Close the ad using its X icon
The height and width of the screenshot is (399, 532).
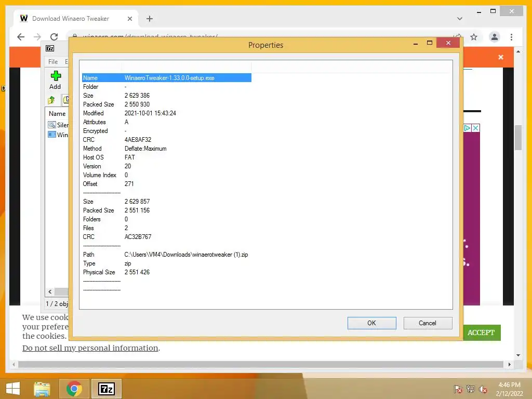(x=476, y=128)
